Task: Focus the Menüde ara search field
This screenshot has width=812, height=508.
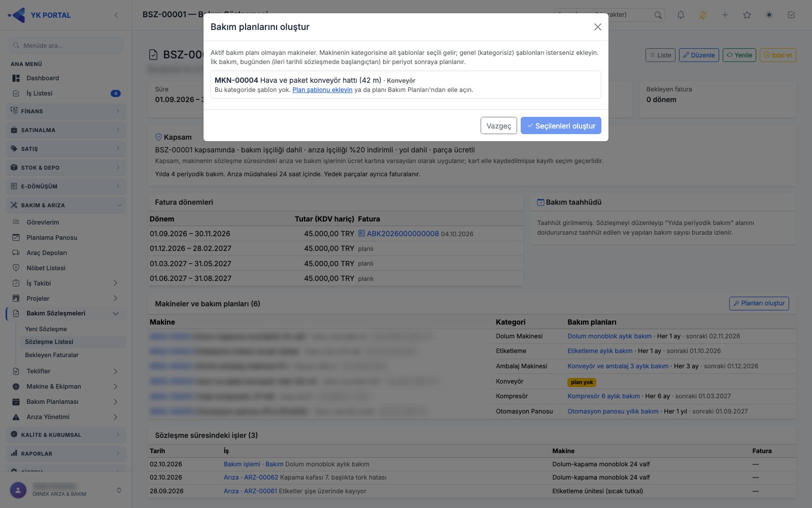Action: pyautogui.click(x=66, y=45)
